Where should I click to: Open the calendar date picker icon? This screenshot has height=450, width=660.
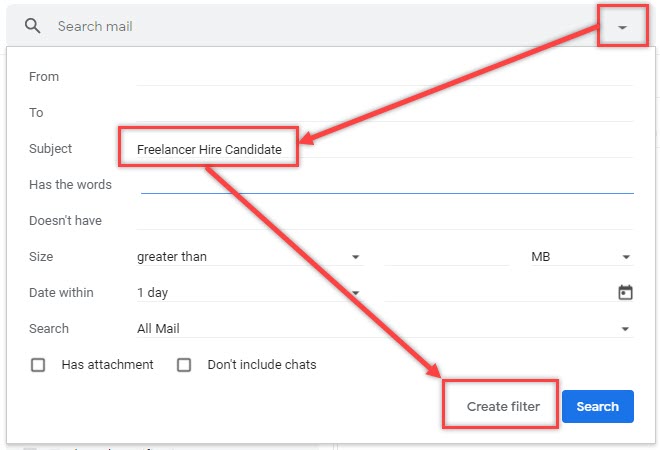625,293
